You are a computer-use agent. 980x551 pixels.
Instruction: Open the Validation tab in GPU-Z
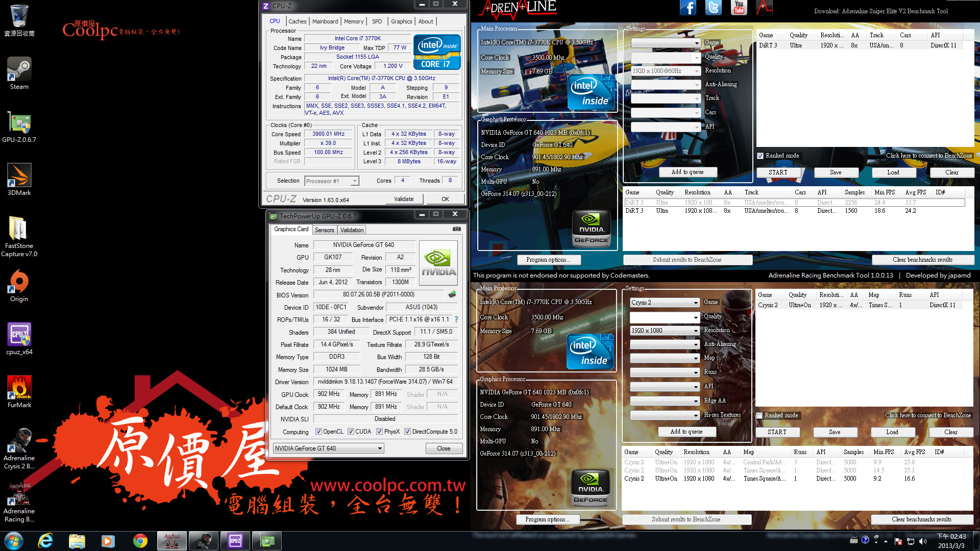click(x=352, y=230)
